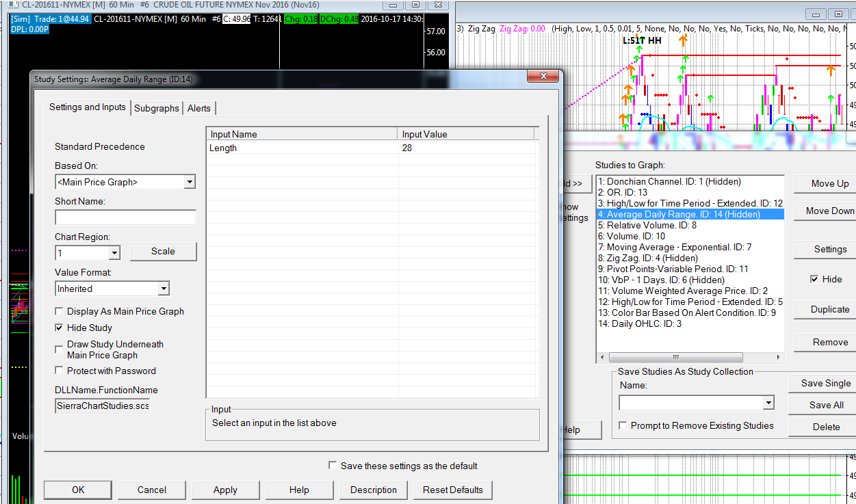Select the Length input row

(372, 148)
